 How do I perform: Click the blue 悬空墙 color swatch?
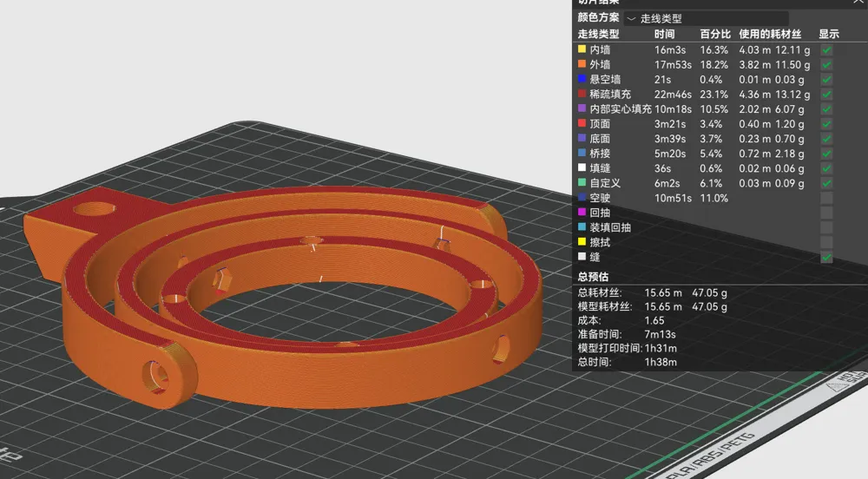point(582,79)
